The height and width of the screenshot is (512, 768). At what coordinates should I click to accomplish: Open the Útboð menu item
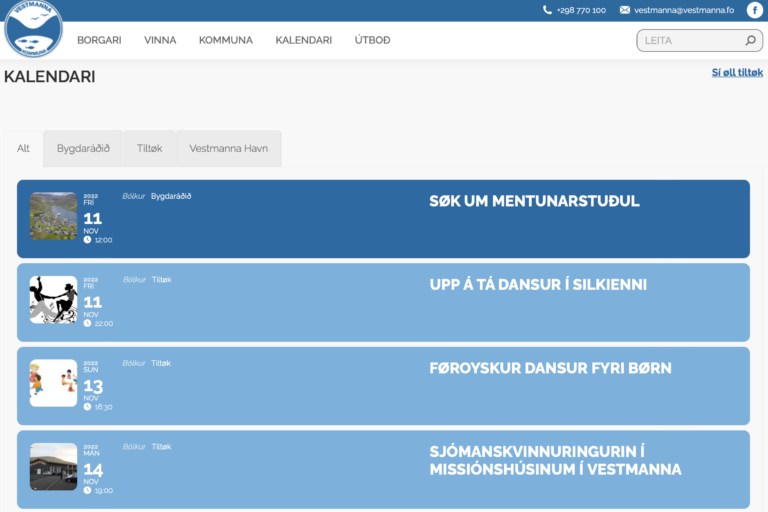[372, 40]
